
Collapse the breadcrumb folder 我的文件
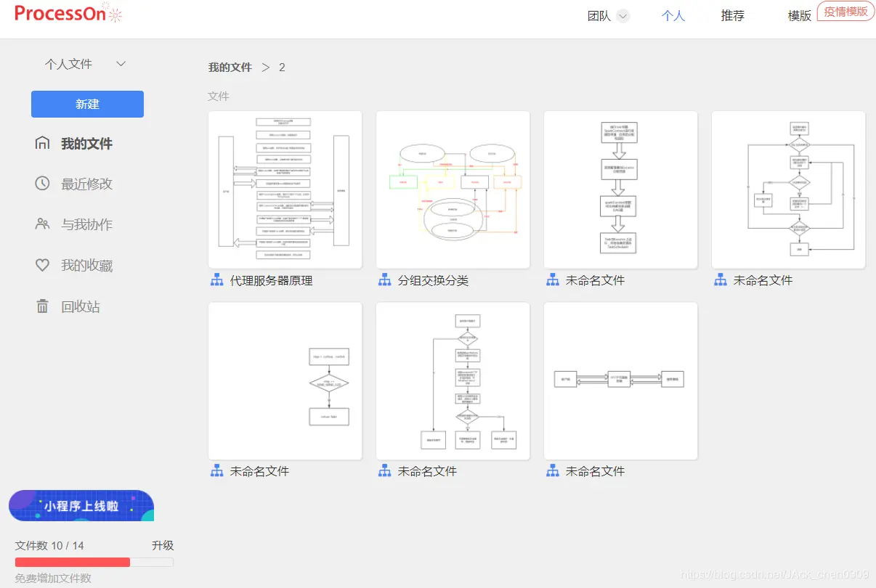[230, 67]
